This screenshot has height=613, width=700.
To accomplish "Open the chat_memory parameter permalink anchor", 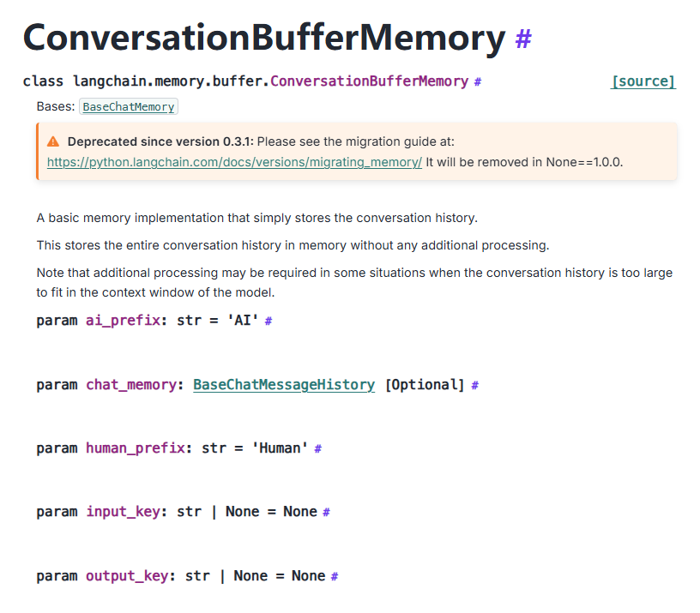I will coord(474,386).
